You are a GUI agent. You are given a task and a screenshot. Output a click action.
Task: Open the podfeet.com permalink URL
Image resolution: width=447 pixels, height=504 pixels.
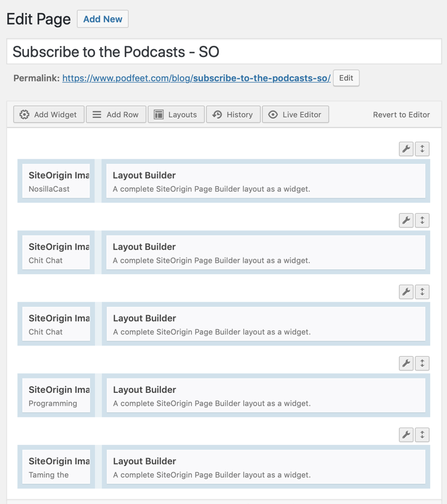(196, 78)
